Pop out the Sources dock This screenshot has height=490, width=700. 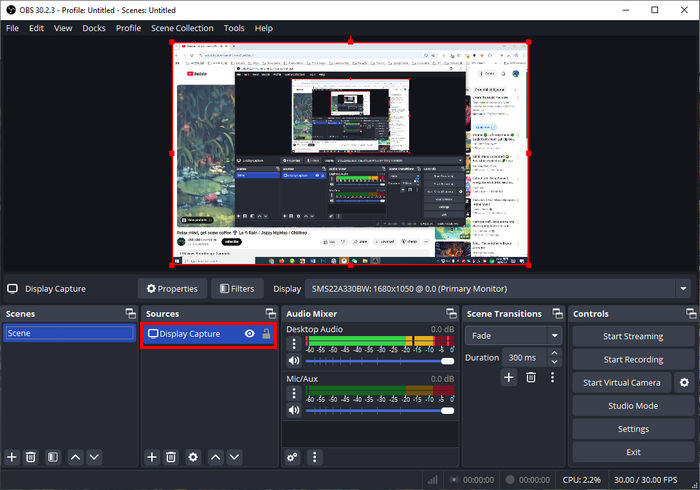click(x=271, y=314)
